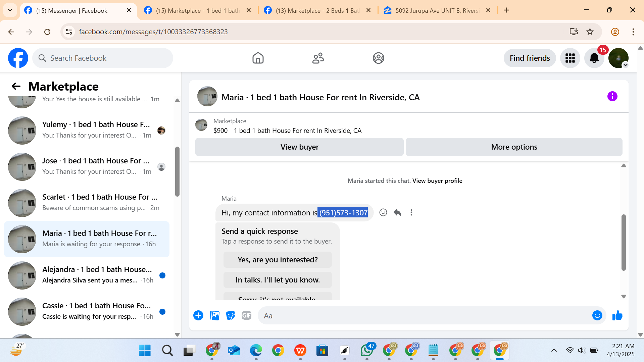This screenshot has width=644, height=362.
Task: Reply to Maria's message using reply arrow
Action: (397, 212)
